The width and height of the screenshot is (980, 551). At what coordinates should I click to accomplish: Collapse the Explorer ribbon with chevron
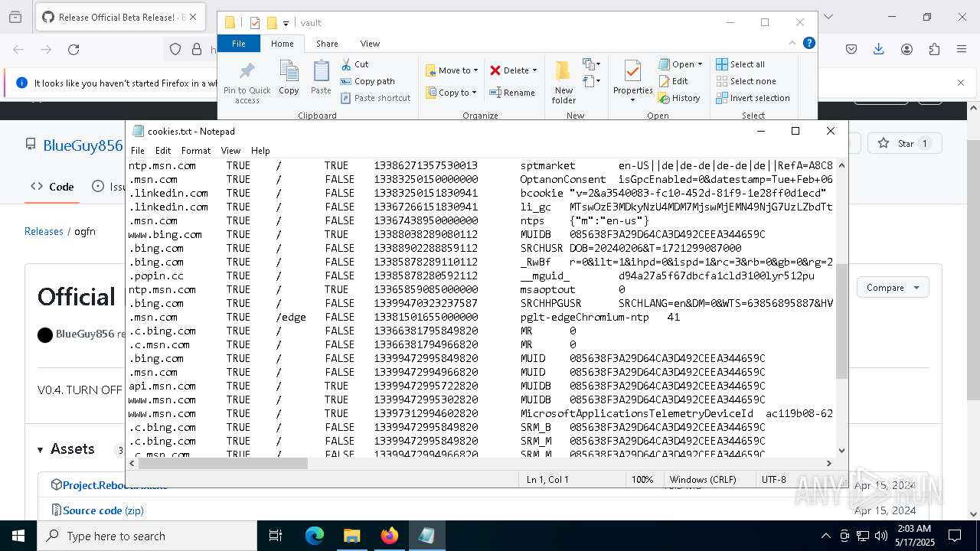click(792, 43)
